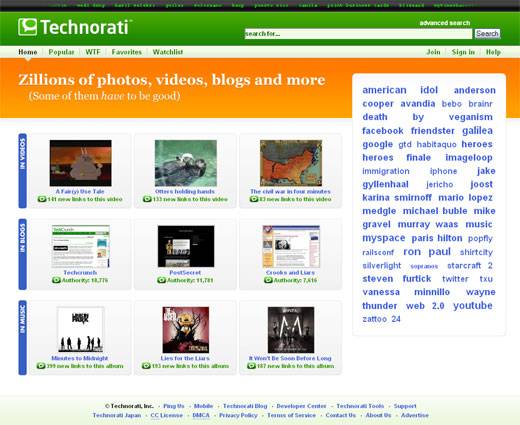Click the Technorati logo icon

(x=27, y=27)
